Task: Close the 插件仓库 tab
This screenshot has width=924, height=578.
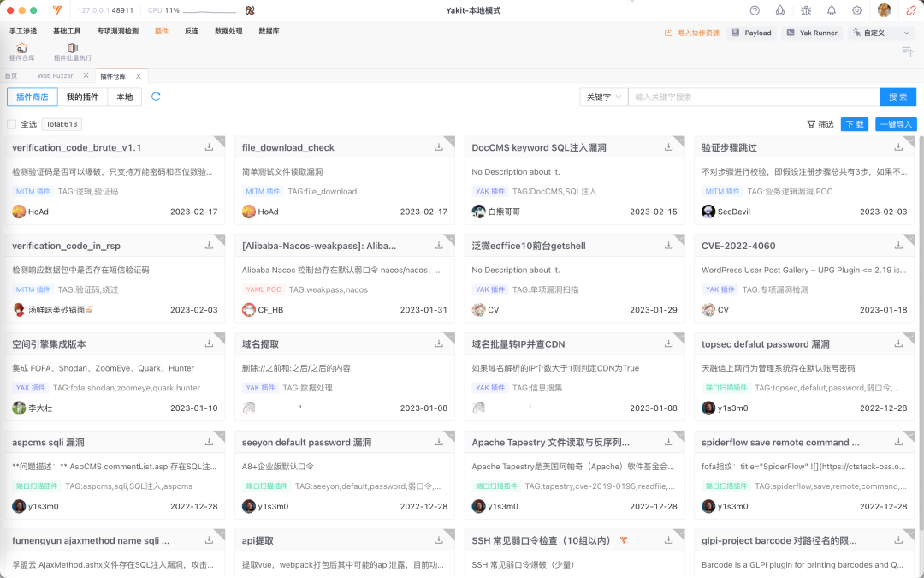Action: click(139, 76)
